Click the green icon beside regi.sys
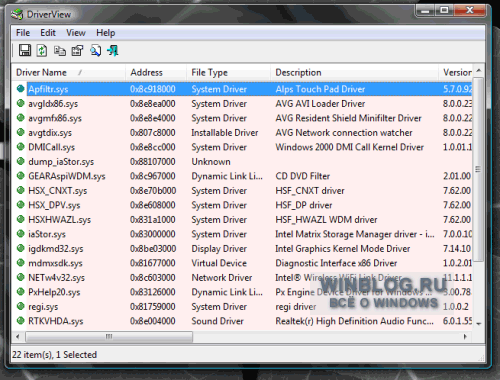500x380 pixels. tap(21, 306)
